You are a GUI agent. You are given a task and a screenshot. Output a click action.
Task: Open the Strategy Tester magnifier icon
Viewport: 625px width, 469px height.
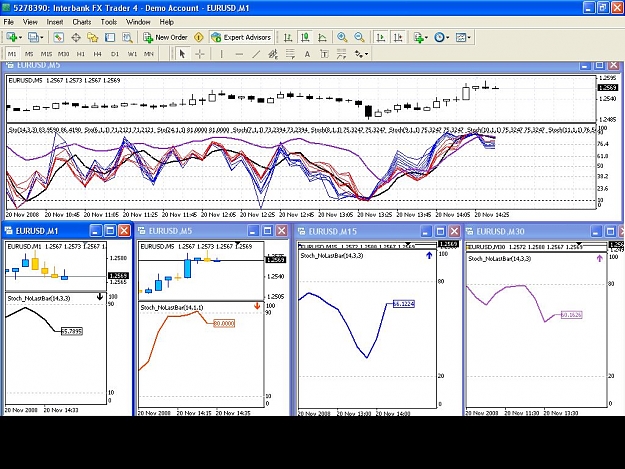127,37
